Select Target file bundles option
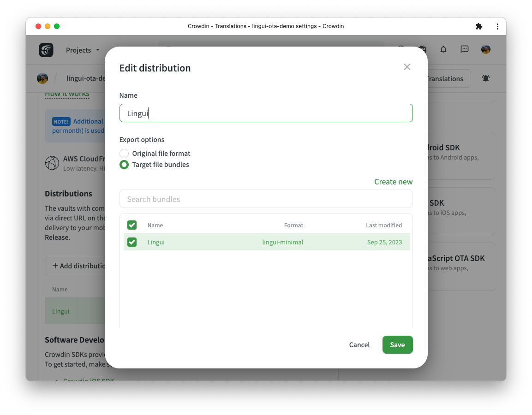Image resolution: width=532 pixels, height=415 pixels. tap(124, 165)
